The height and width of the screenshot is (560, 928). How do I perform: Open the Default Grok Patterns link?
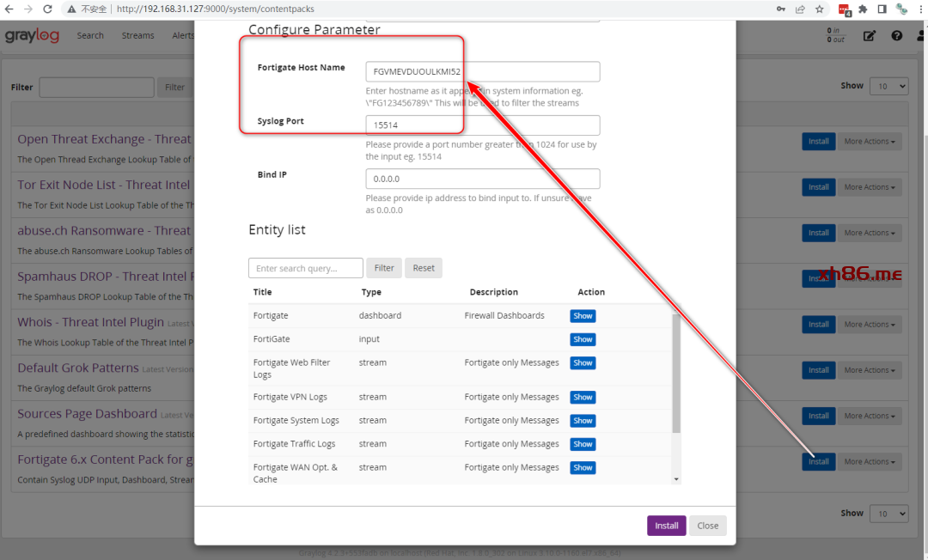click(78, 368)
